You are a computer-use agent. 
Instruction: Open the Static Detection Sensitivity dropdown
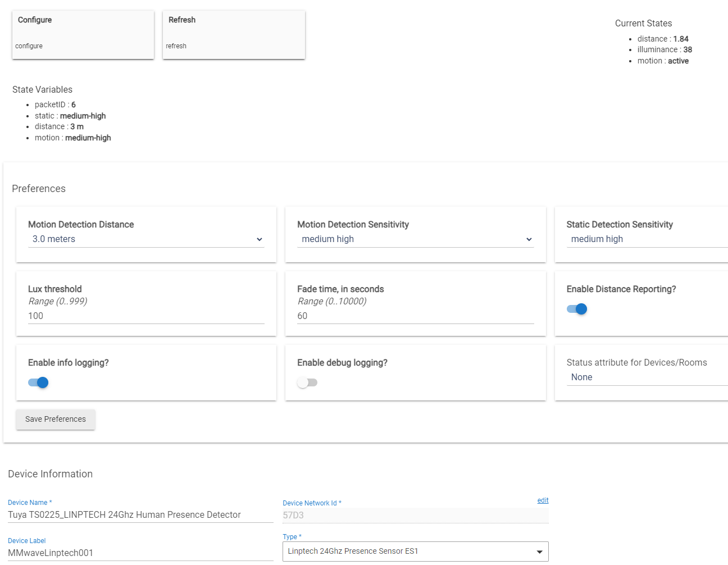pos(647,239)
